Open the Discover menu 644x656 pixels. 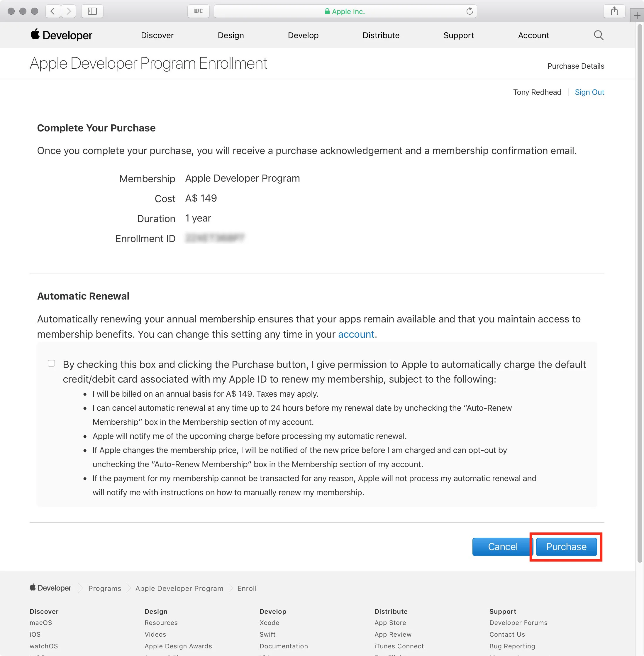[x=157, y=35]
